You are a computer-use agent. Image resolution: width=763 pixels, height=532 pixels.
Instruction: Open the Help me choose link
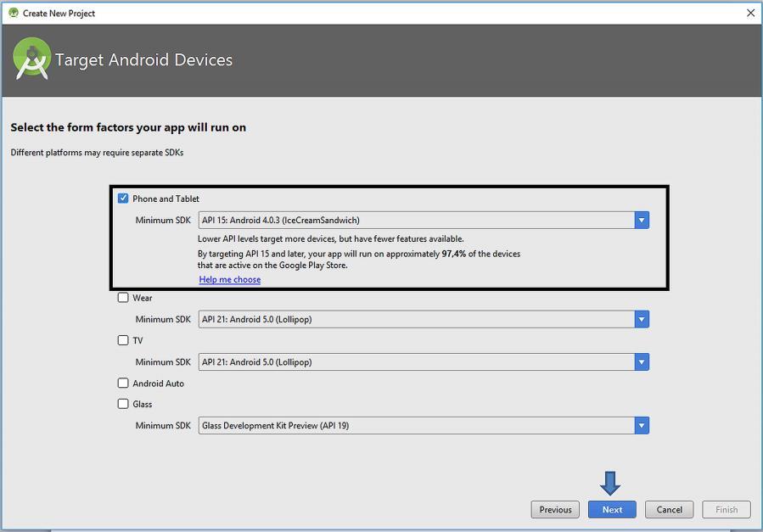click(230, 280)
